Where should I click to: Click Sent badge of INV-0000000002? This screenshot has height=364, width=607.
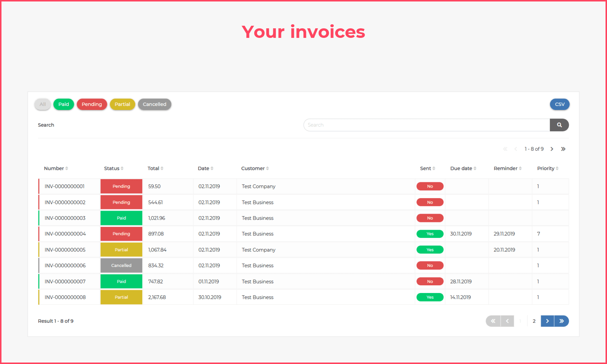coord(430,202)
